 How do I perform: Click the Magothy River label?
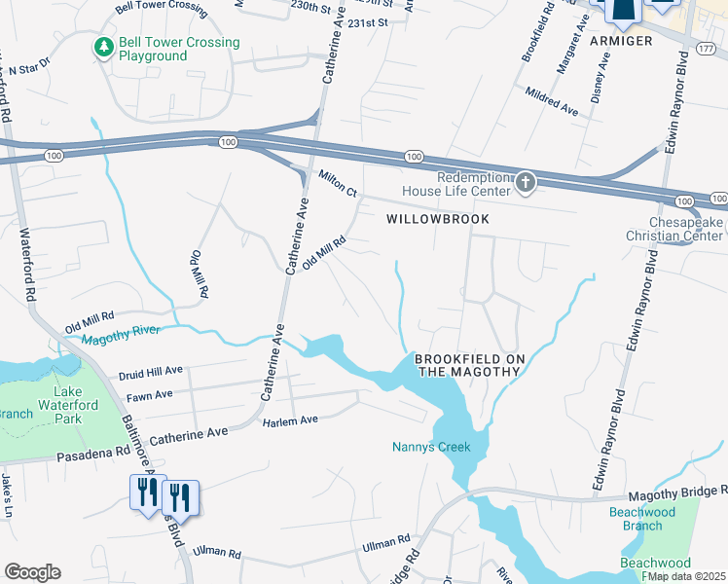point(121,335)
